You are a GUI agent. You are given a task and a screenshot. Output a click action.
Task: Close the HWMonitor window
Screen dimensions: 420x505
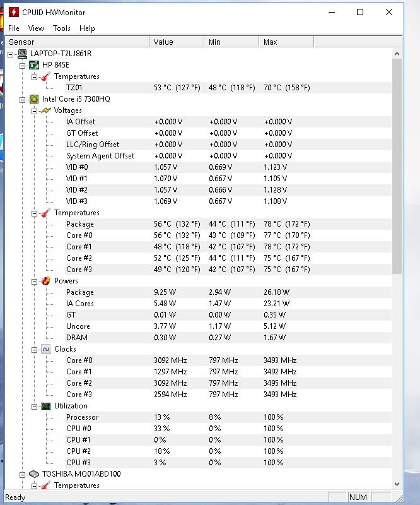[x=389, y=12]
